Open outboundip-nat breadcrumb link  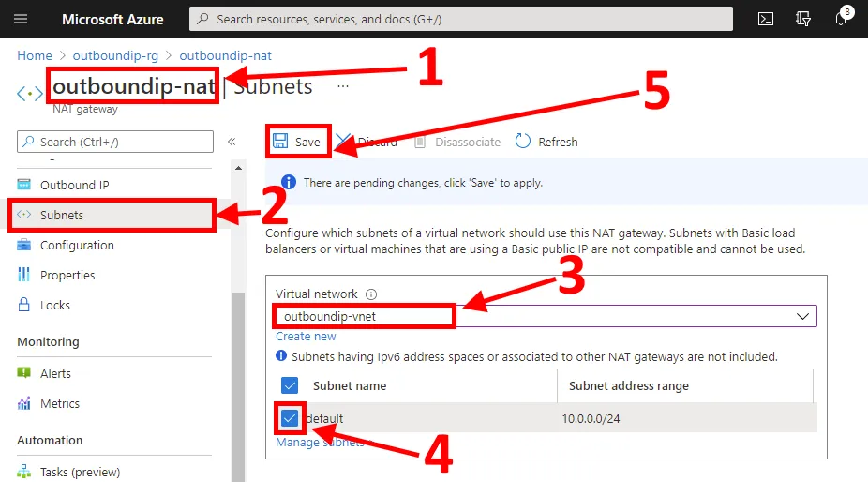click(225, 55)
